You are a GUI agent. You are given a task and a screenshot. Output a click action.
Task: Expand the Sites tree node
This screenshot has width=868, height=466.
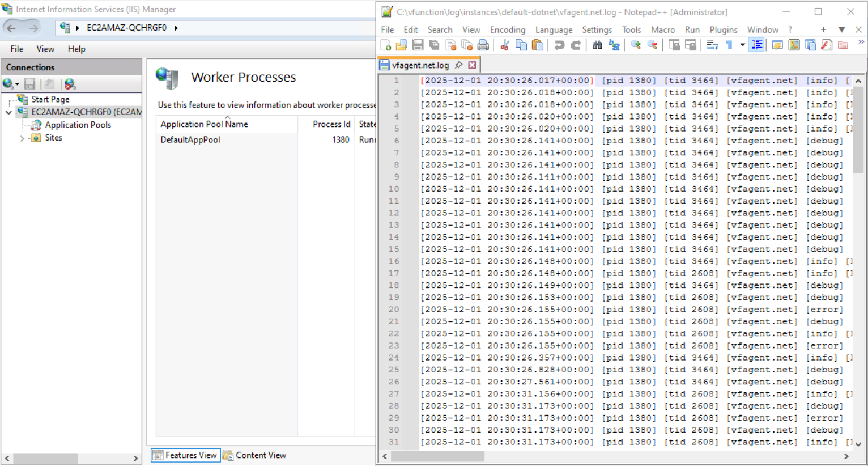point(22,138)
